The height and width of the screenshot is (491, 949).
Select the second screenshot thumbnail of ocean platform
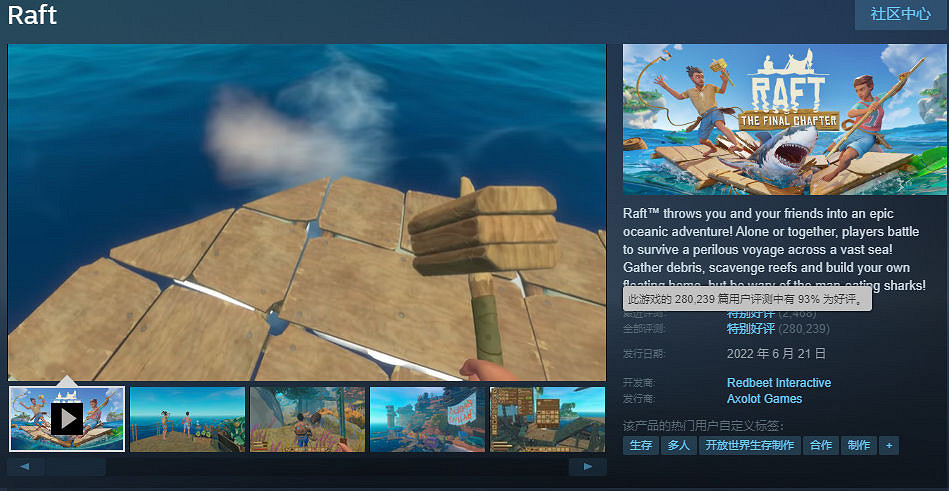tap(187, 419)
